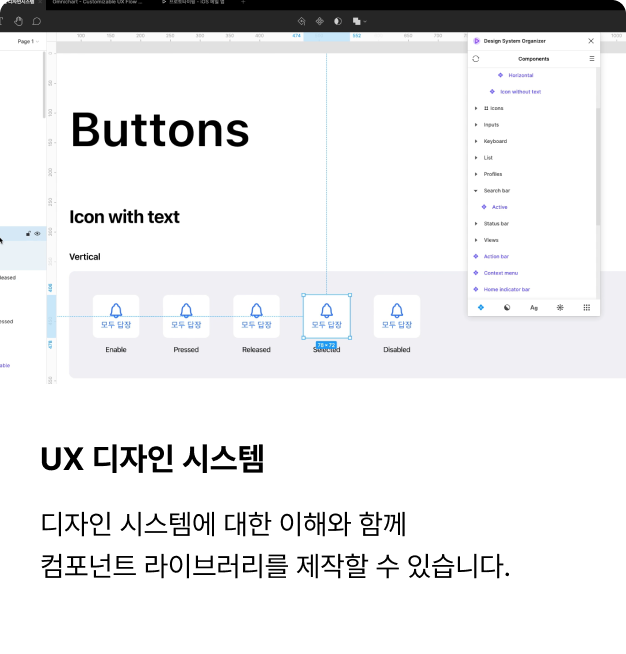Click the diamond icon beside Home indicator bar

pos(476,289)
